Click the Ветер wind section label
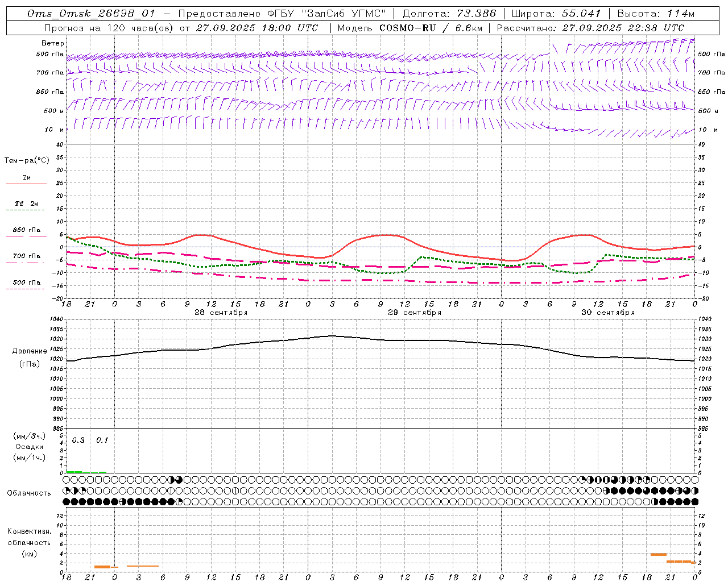 (53, 43)
